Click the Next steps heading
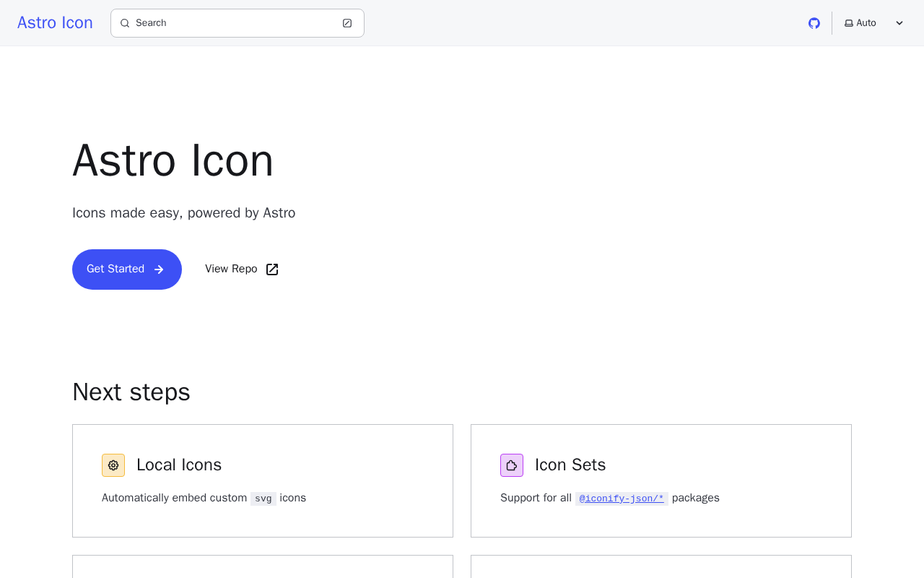 tap(131, 392)
